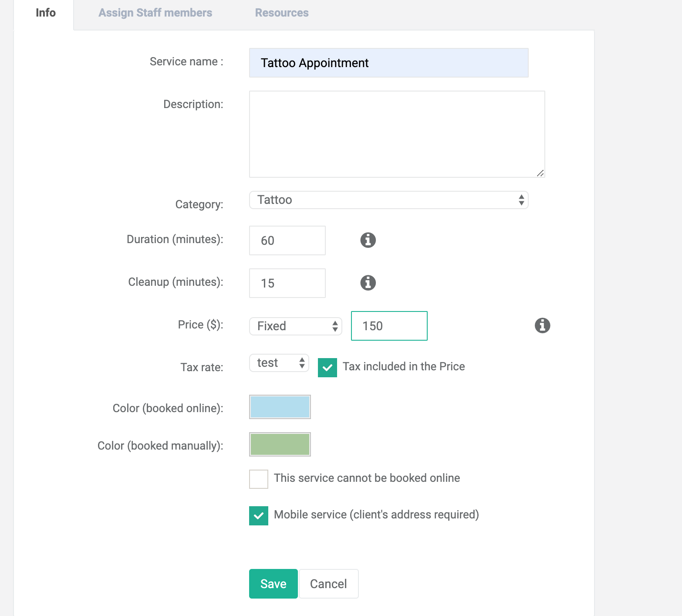The width and height of the screenshot is (682, 616).
Task: Open the Assign Staff members tab
Action: coord(155,13)
